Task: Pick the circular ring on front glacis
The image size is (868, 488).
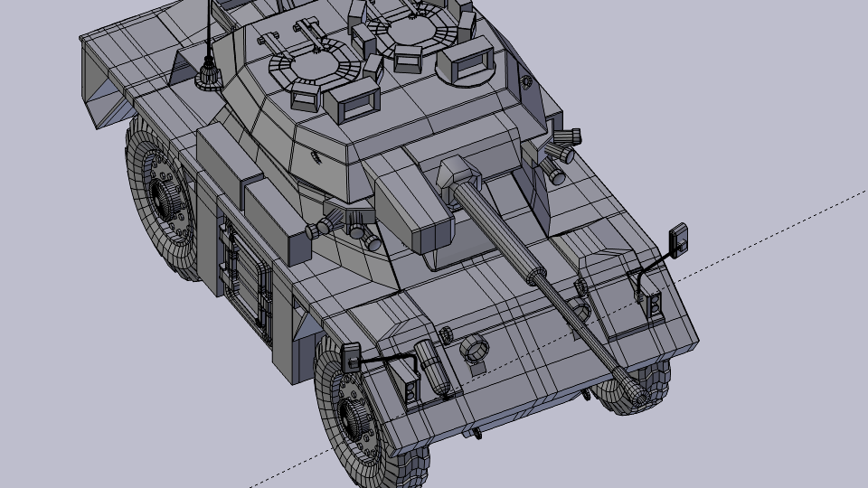Action: coord(475,350)
